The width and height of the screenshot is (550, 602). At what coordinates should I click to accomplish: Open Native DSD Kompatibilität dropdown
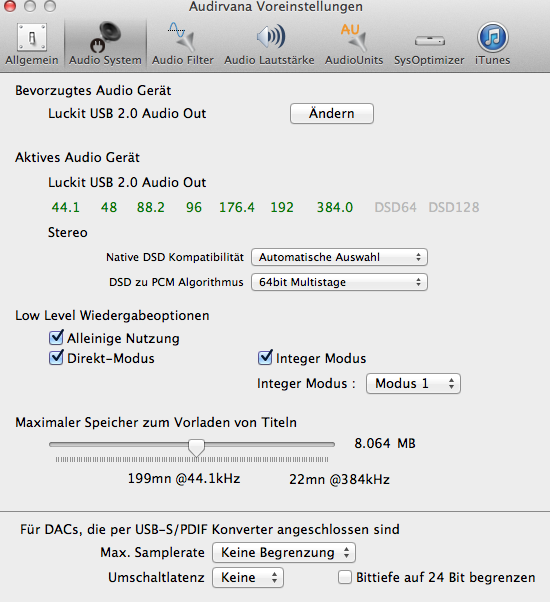[x=339, y=257]
